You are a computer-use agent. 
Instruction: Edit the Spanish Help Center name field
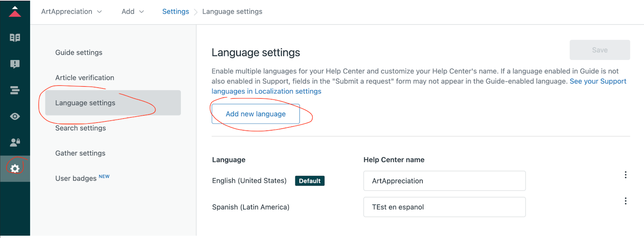point(444,207)
